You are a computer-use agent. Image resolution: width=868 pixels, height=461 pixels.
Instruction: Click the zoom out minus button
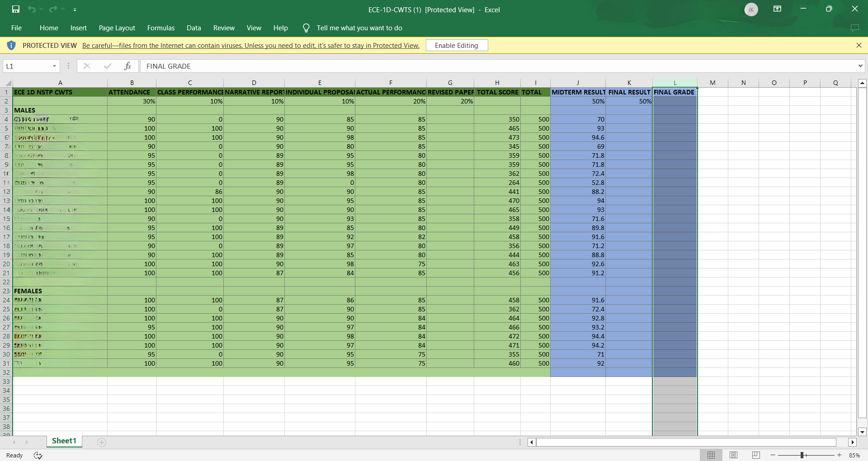pos(773,455)
